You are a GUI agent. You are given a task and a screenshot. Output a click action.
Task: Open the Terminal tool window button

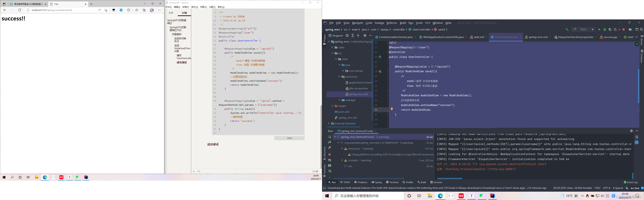pyautogui.click(x=392, y=182)
